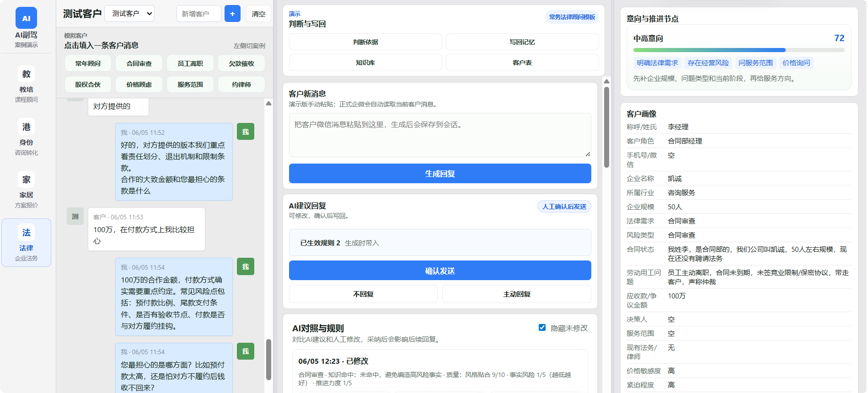Toggle the 隐藏未修改 checkbox
Viewport: 868px width, 393px height.
[x=542, y=328]
